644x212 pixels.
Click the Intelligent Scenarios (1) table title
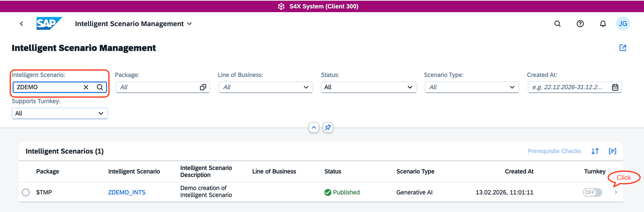tap(65, 151)
